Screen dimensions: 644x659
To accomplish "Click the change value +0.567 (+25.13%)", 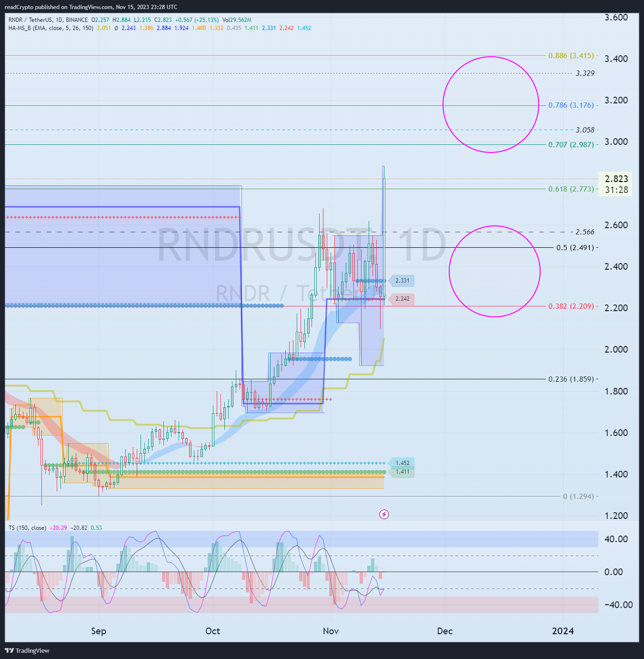I will coord(197,20).
